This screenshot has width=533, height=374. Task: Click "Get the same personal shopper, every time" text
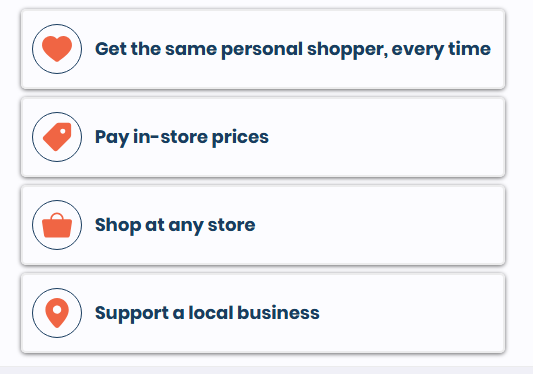(293, 49)
